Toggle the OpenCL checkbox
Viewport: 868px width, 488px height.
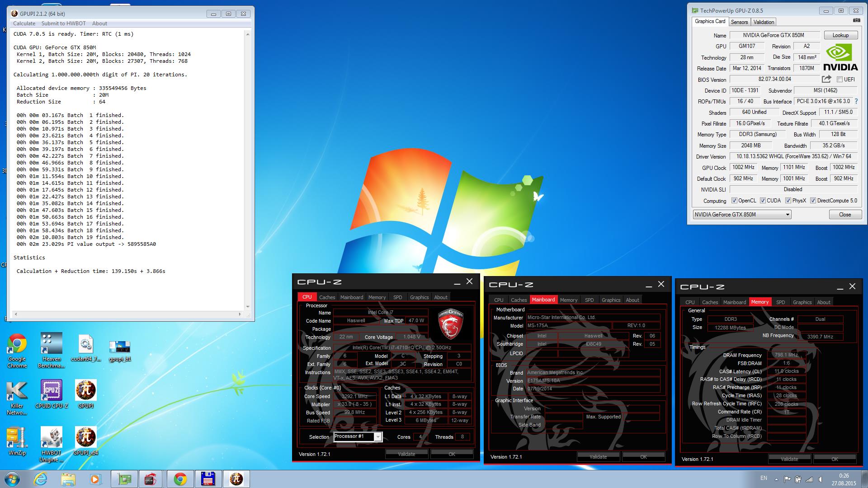coord(734,201)
